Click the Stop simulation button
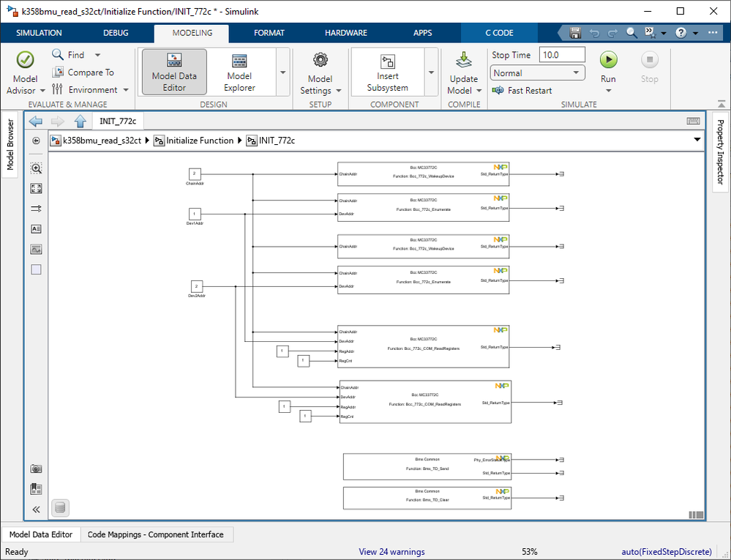The image size is (731, 560). [x=650, y=67]
